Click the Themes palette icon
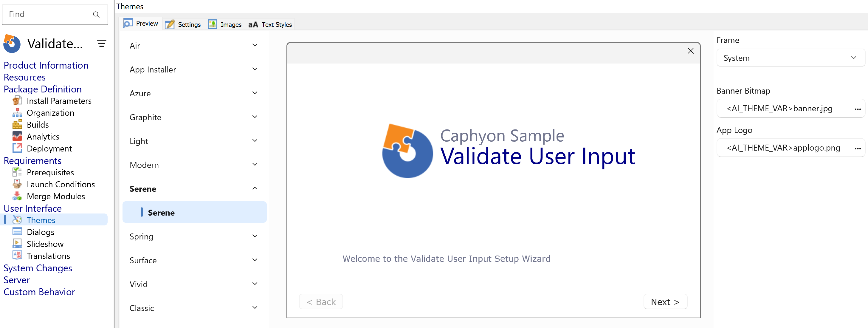The image size is (868, 328). tap(17, 220)
